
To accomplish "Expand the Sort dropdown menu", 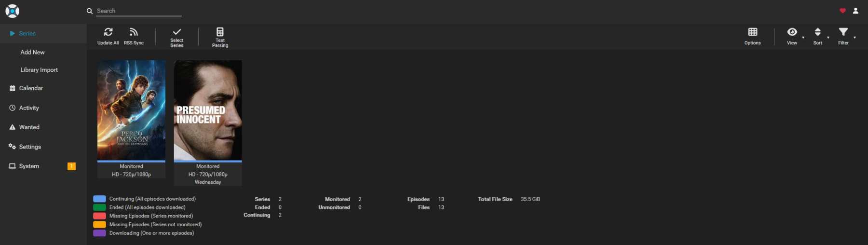I will click(817, 32).
